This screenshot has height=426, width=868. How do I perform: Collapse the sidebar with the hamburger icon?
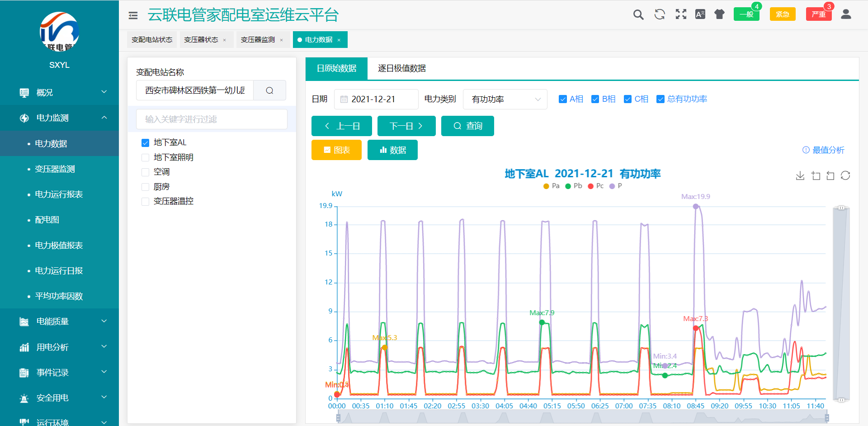click(132, 15)
